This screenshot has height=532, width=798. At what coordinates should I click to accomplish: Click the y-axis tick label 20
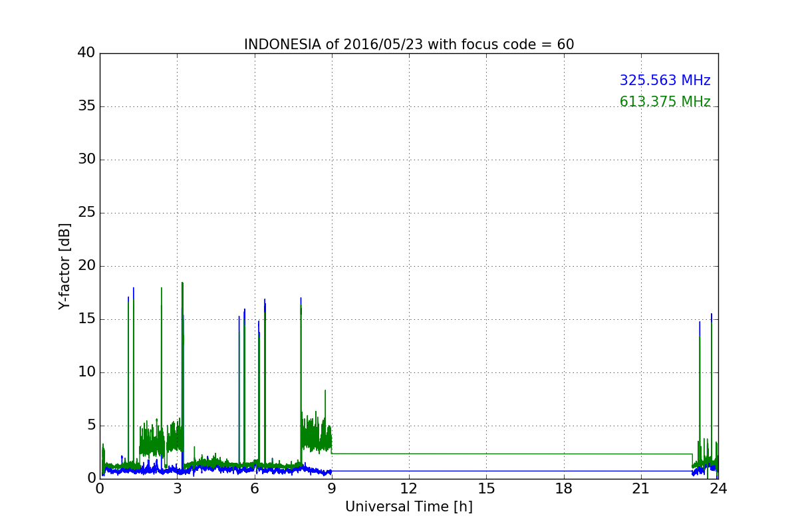(x=86, y=266)
